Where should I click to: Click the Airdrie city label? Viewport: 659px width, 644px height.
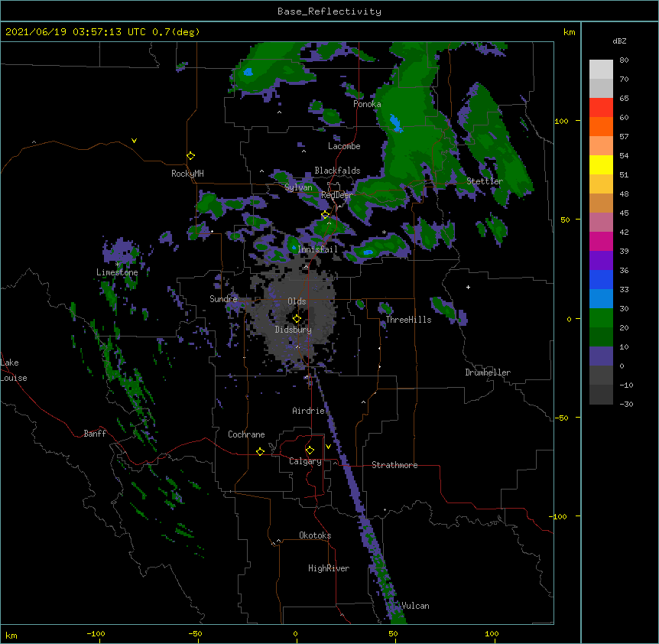[309, 411]
